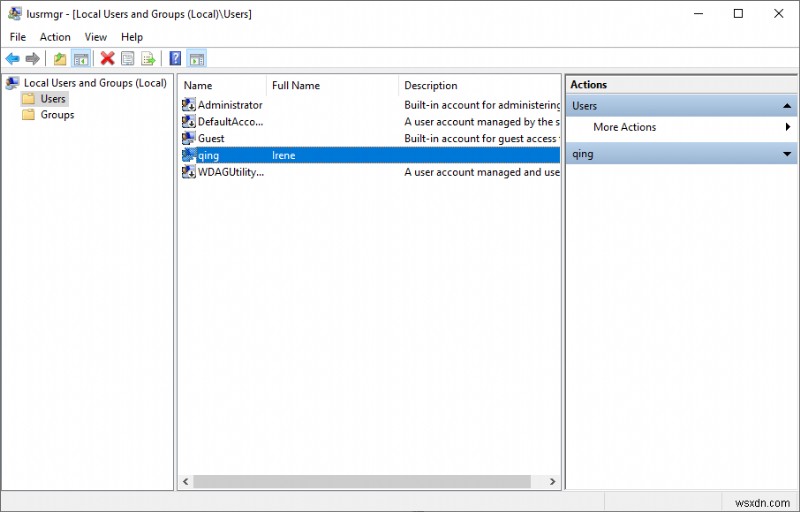
Task: Close the lusrmgr window
Action: 779,14
